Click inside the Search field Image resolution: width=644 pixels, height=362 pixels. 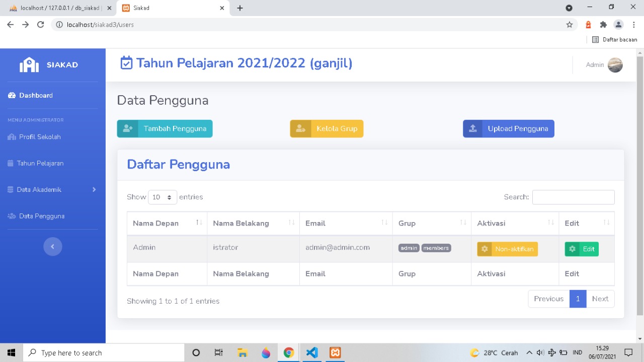(573, 197)
